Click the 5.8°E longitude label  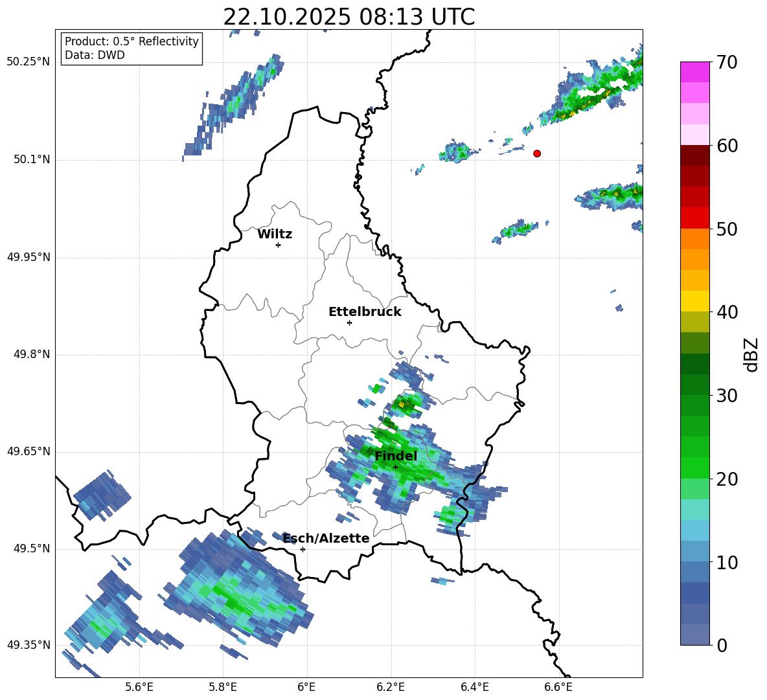coord(223,688)
